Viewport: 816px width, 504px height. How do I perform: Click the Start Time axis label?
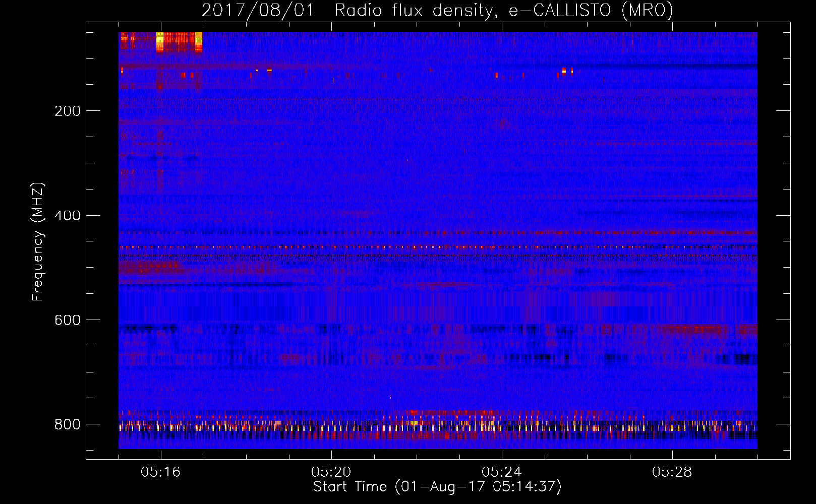[437, 487]
